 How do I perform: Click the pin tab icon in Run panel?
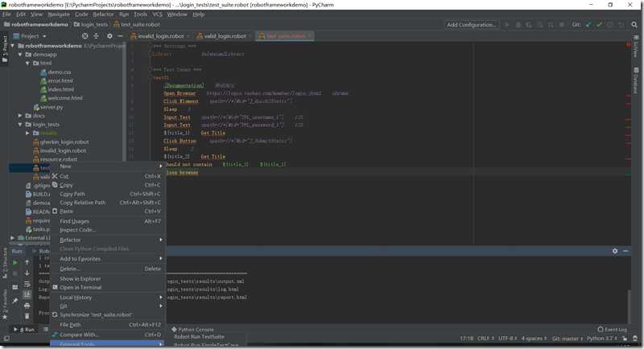tap(15, 301)
